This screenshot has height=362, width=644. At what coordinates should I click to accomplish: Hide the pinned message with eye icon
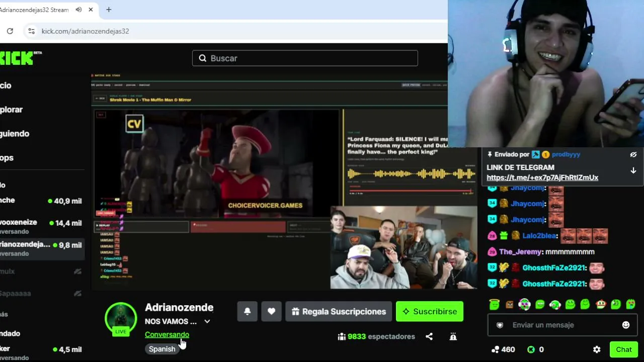pos(633,155)
